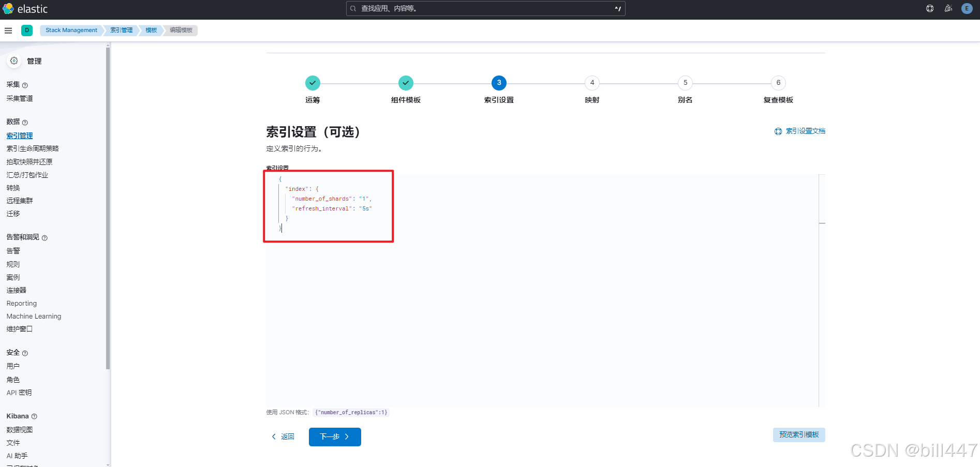Screen dimensions: 980x467
Task: Click the 编辑模板 breadcrumb
Action: click(x=181, y=30)
